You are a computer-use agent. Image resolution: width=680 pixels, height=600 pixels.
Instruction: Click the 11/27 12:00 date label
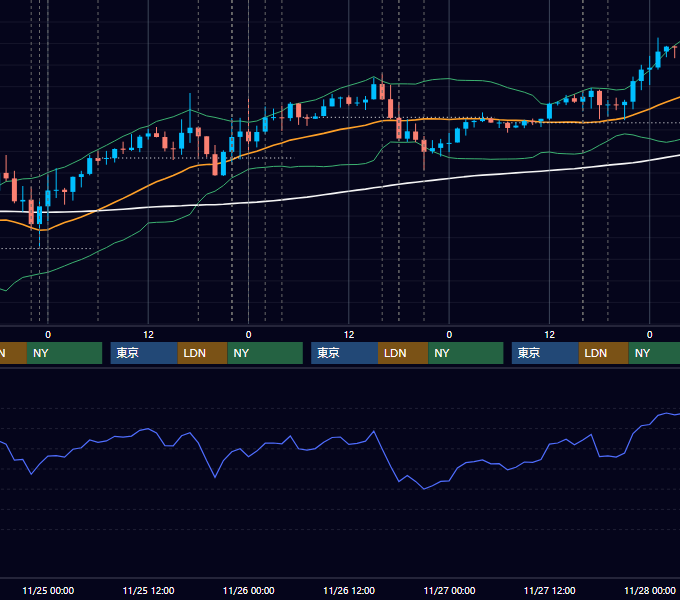(549, 590)
